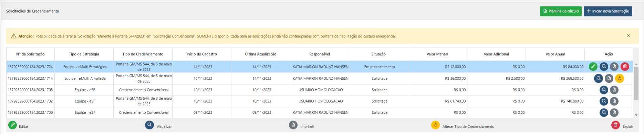Click Tipo de Credenciamento column header

143,54
